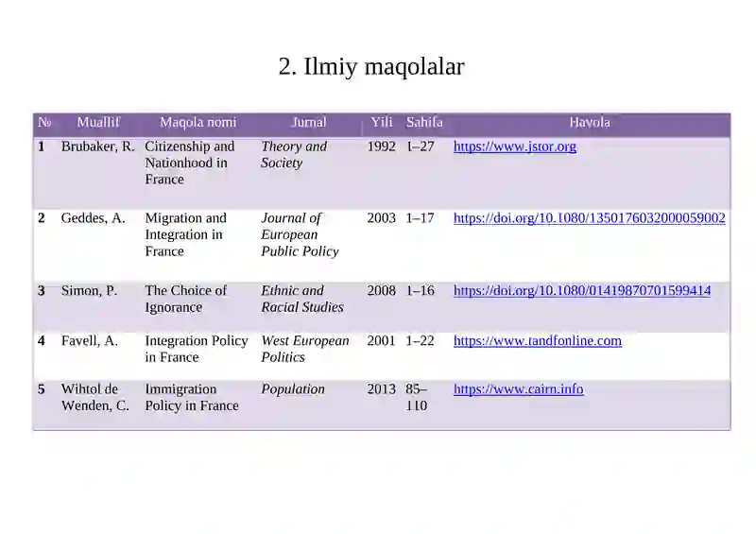Click article title 'Immigration Policy in France'
Image resolution: width=756 pixels, height=534 pixels.
click(192, 398)
